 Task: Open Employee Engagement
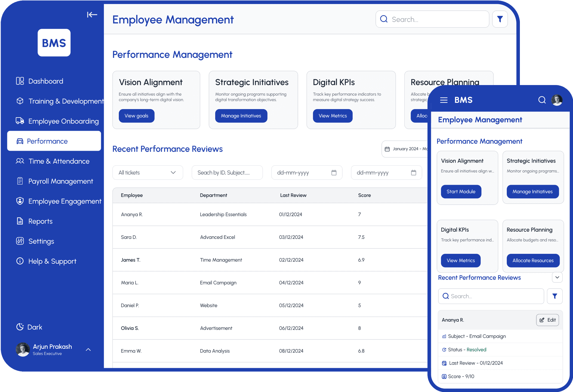(x=65, y=201)
